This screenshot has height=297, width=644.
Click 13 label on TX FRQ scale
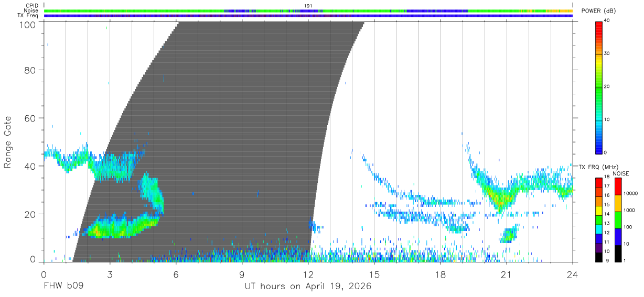(x=607, y=224)
